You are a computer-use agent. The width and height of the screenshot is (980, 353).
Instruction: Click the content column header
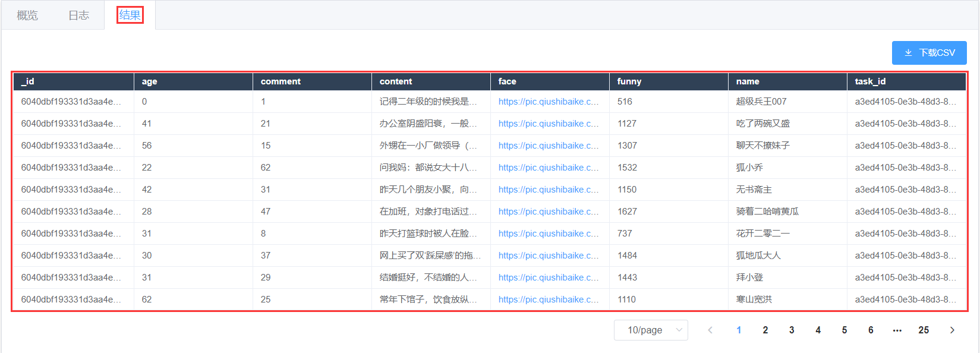[395, 81]
